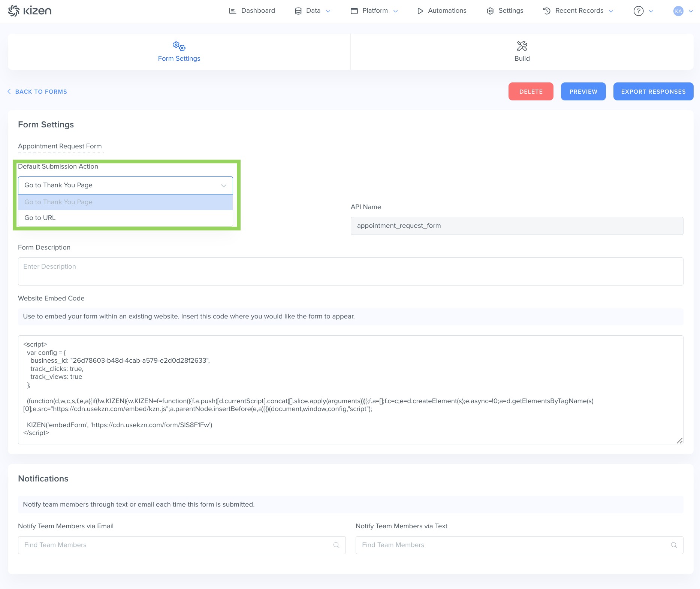Switch to the Build tab
The width and height of the screenshot is (700, 589).
[x=522, y=52]
